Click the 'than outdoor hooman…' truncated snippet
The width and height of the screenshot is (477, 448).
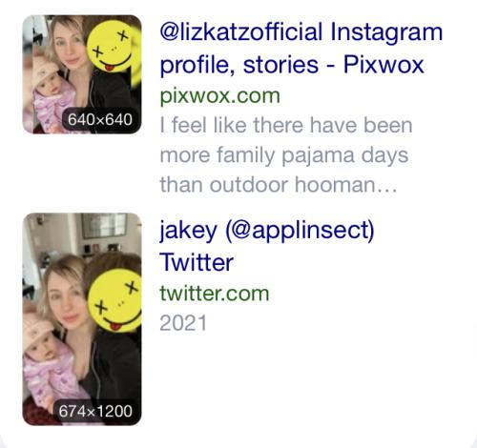pyautogui.click(x=279, y=185)
